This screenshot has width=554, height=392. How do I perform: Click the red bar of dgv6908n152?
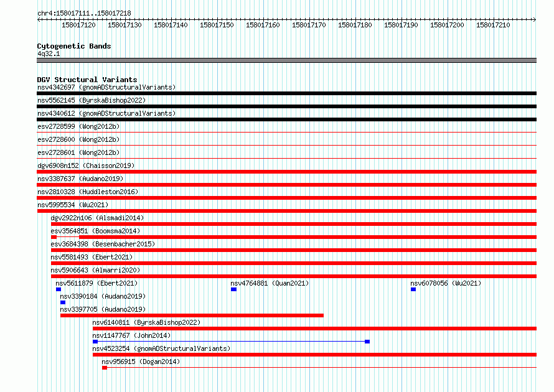[286, 172]
